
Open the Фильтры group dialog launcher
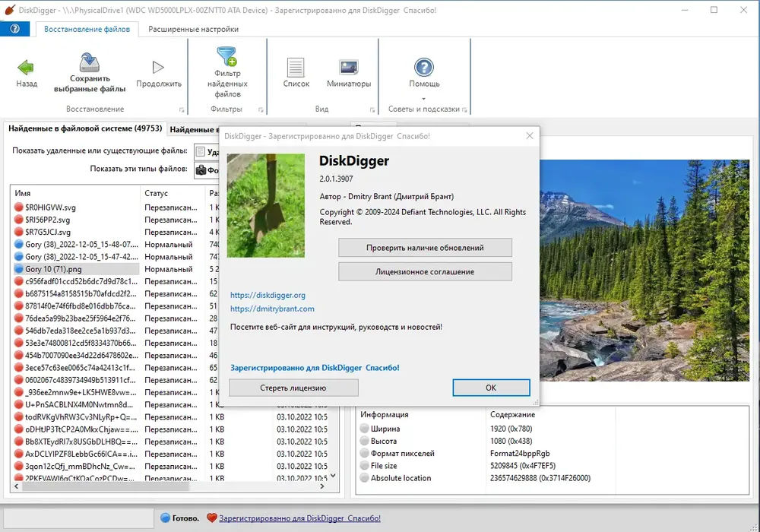[261, 110]
